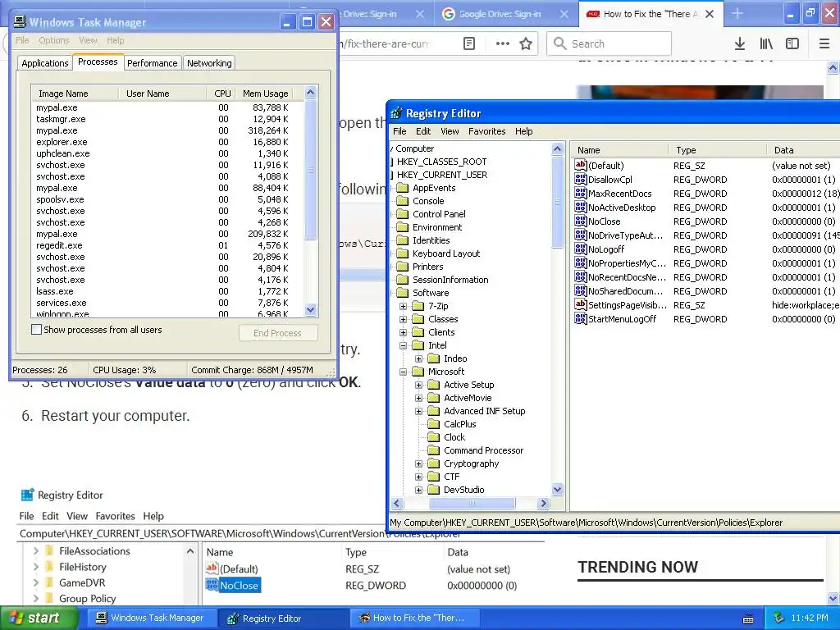The width and height of the screenshot is (840, 630).
Task: Click the NoLogoff value icon
Action: 580,249
